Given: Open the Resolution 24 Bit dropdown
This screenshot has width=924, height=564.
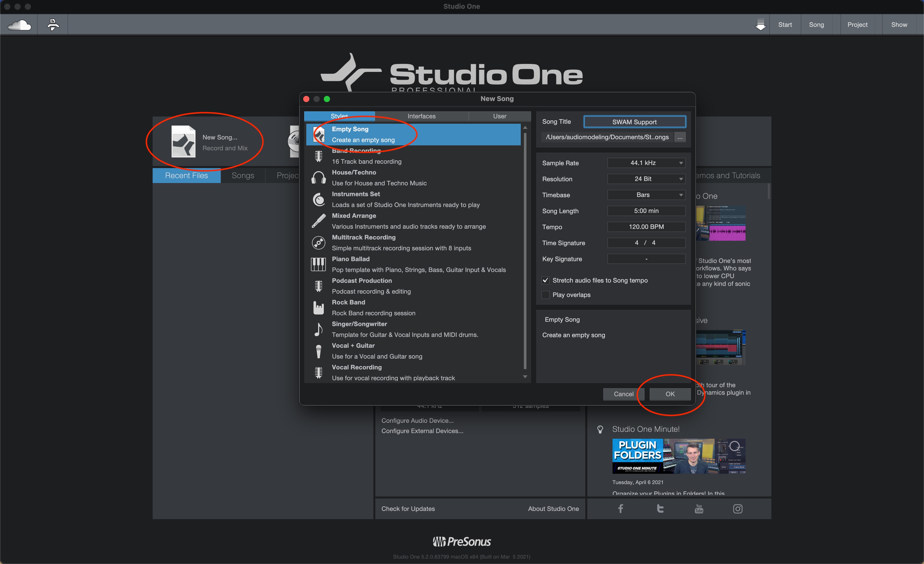Looking at the screenshot, I should click(646, 179).
